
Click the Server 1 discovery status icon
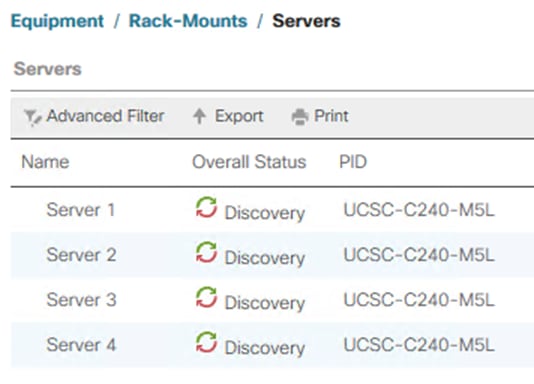coord(206,207)
